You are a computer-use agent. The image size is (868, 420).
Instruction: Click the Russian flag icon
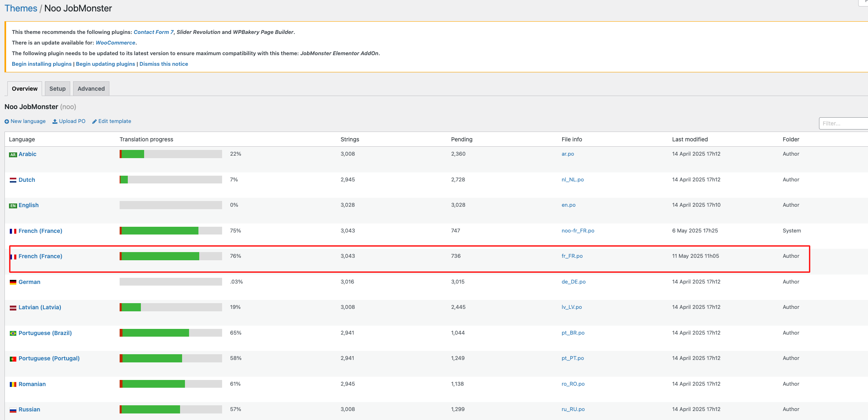tap(13, 410)
